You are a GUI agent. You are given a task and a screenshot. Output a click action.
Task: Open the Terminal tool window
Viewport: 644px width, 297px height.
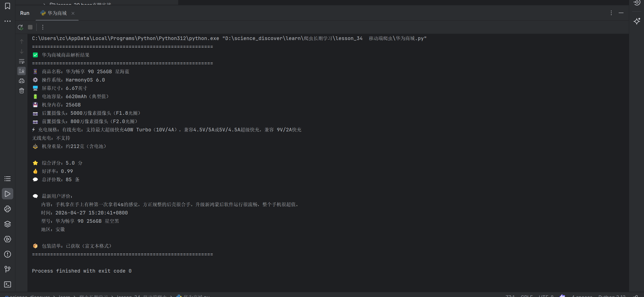coord(8,284)
